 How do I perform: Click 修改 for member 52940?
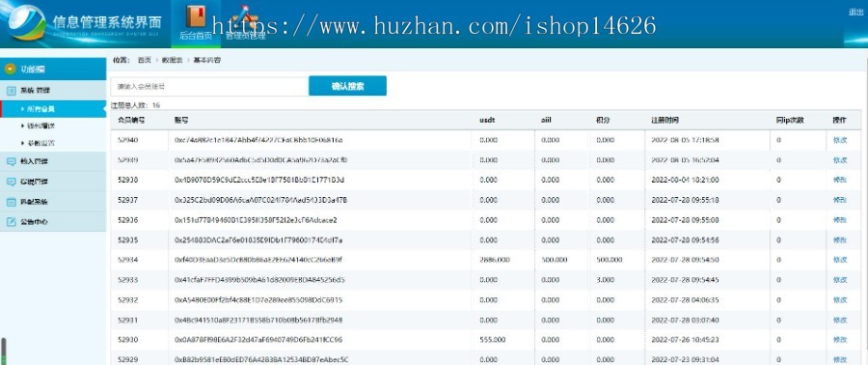coord(840,140)
